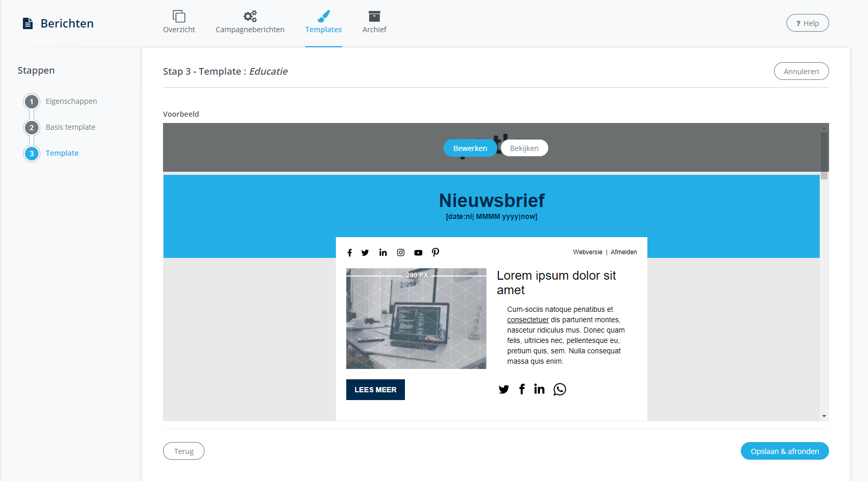Click the LinkedIn share icon below article
This screenshot has width=868, height=481.
pos(539,389)
